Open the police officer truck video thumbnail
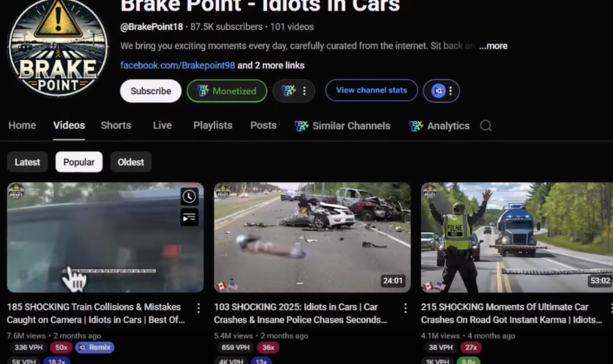Viewport: 613px width, 364px height. 517,237
